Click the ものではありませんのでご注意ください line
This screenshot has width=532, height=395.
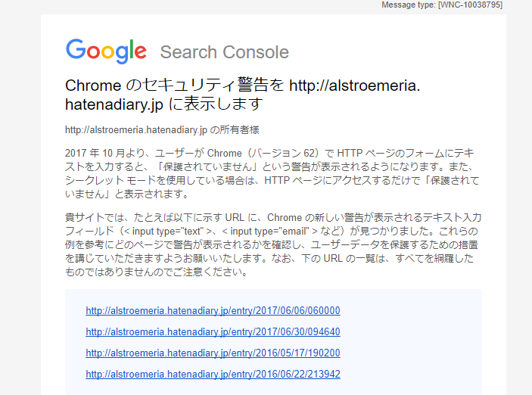coord(157,272)
